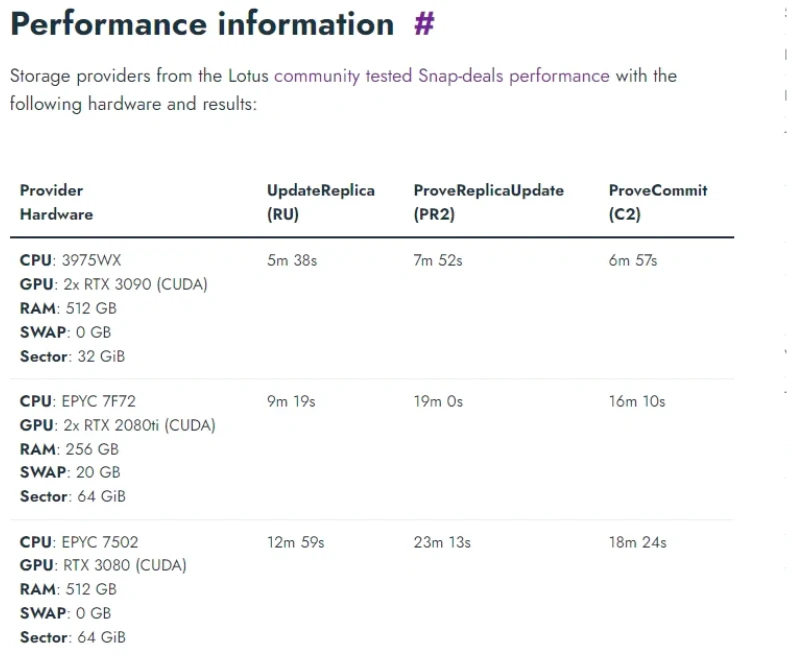Open the community tested Snap-deals performance link
The height and width of the screenshot is (655, 804).
tap(441, 76)
